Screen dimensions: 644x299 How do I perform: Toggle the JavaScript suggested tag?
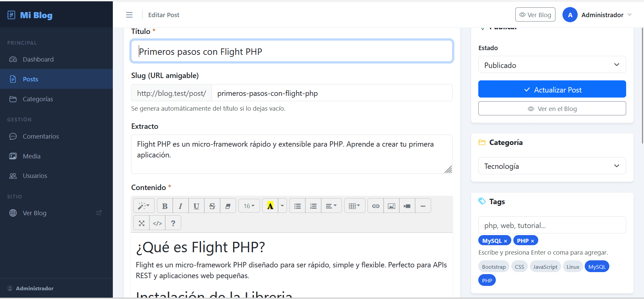tap(545, 267)
